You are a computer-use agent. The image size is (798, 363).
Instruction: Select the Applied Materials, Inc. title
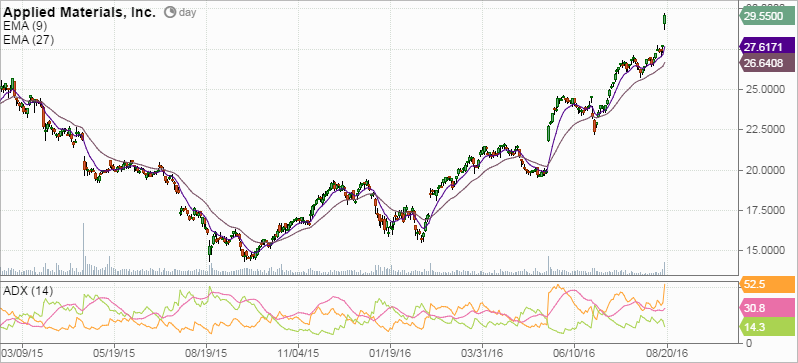pos(79,13)
